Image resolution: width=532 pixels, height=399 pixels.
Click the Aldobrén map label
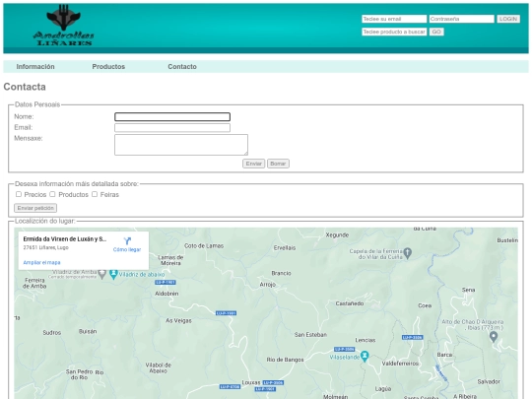pos(166,294)
